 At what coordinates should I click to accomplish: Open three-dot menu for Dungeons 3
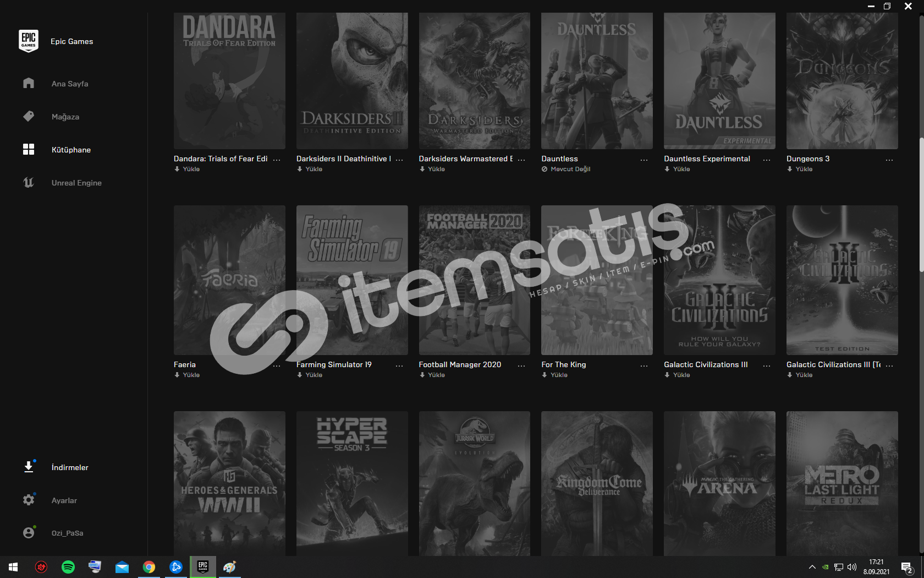point(889,160)
